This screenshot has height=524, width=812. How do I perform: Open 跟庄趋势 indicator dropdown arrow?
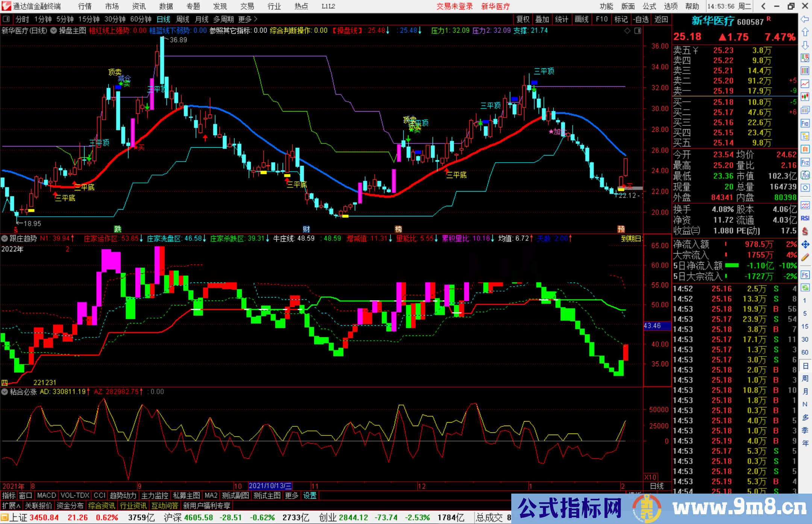tap(5, 238)
